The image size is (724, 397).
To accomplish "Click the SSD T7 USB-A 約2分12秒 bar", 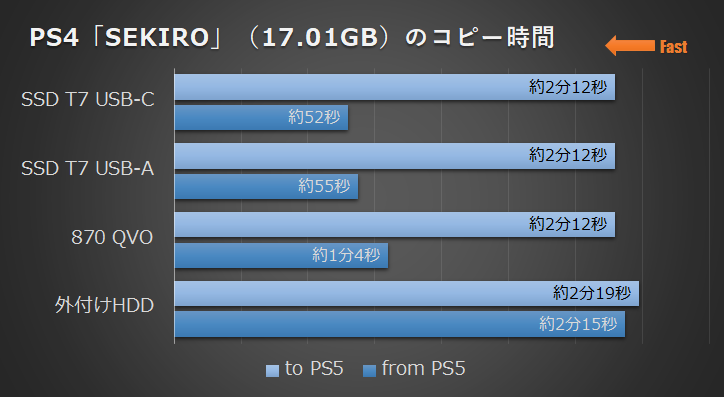I will pos(395,156).
